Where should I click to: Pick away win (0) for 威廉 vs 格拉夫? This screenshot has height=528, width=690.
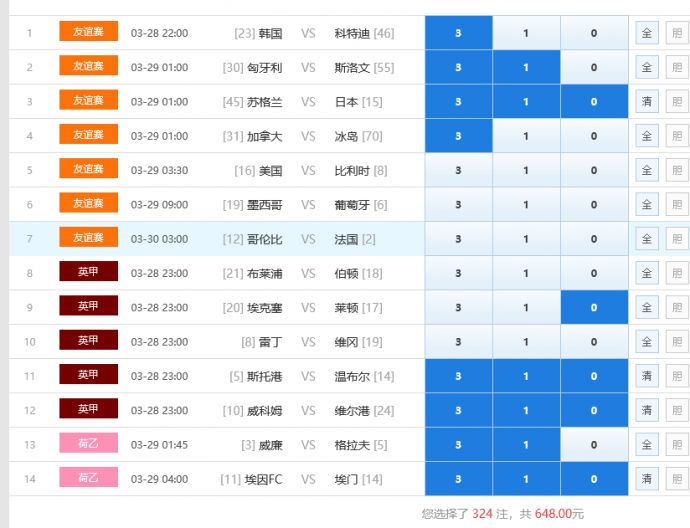coord(594,444)
